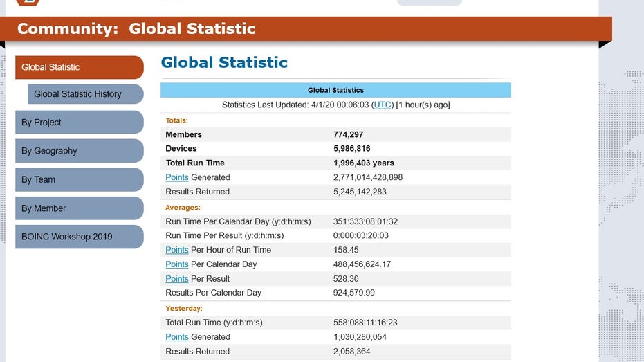Screen dimensions: 644x362
Task: Select By Geography in sidebar
Action: click(80, 151)
